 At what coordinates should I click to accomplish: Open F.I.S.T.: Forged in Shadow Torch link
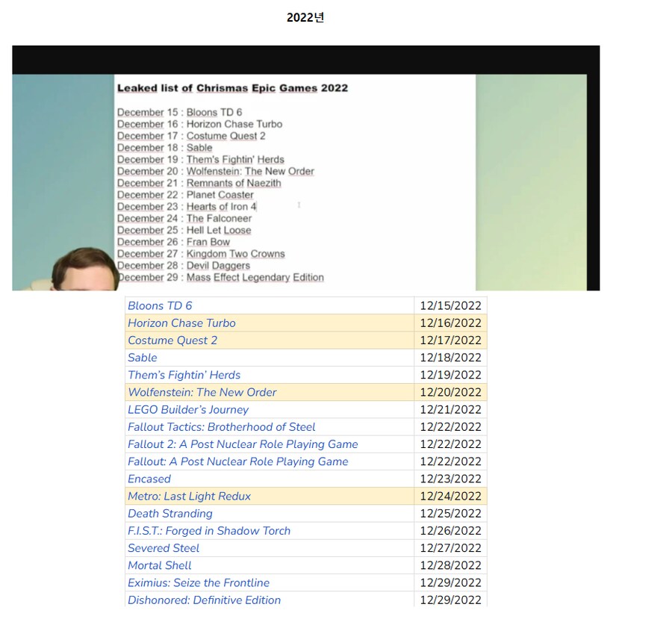coord(209,530)
